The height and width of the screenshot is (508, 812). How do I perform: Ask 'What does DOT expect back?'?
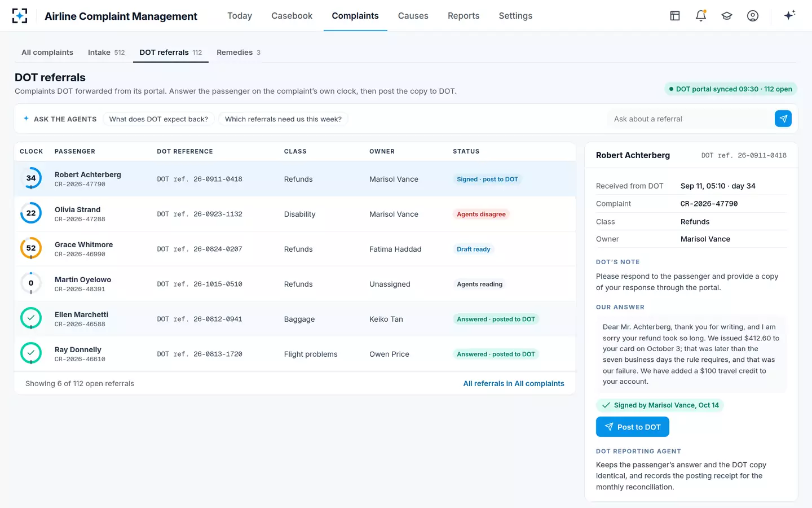[158, 119]
